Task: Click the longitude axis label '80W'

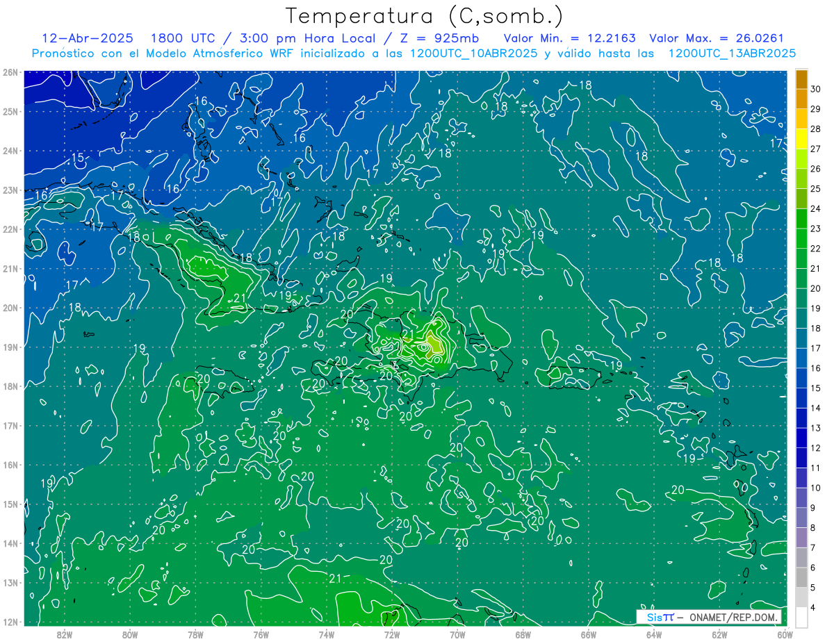Action: [x=129, y=634]
